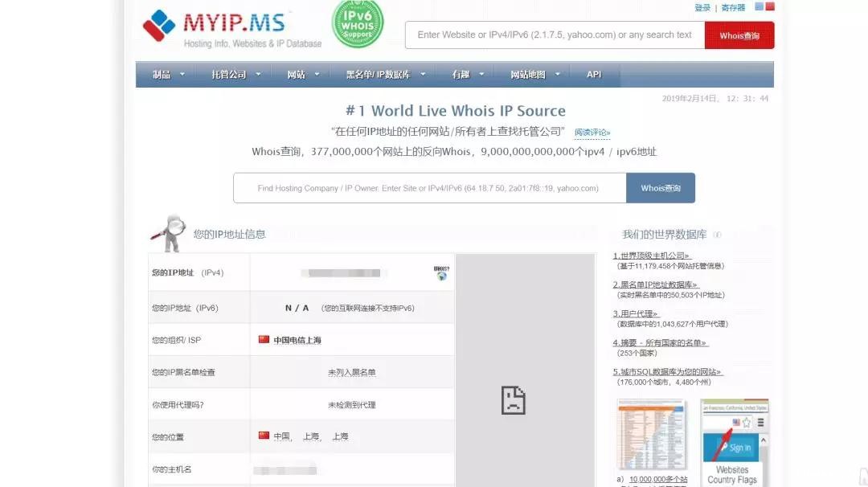Click the info icon beside 我们的世界数据库
Viewport: 868px width, 487px height.
pyautogui.click(x=717, y=235)
